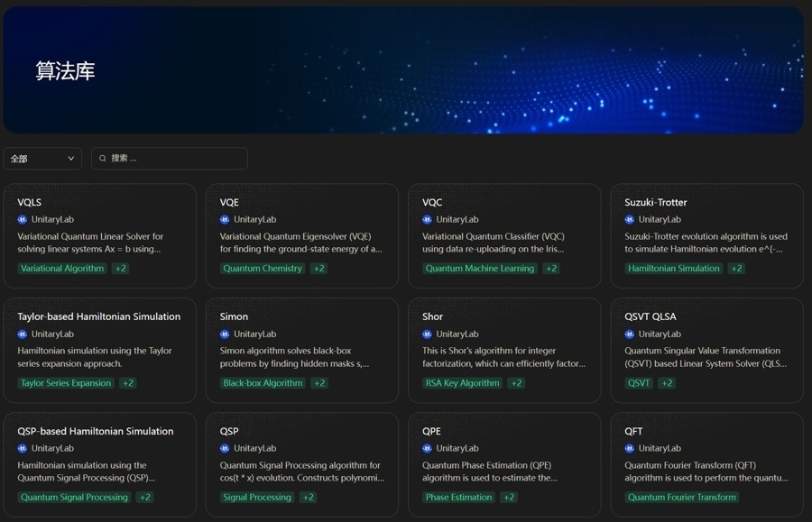The width and height of the screenshot is (812, 522).
Task: Click UnitaryLab author name on Shor card
Action: pos(457,334)
